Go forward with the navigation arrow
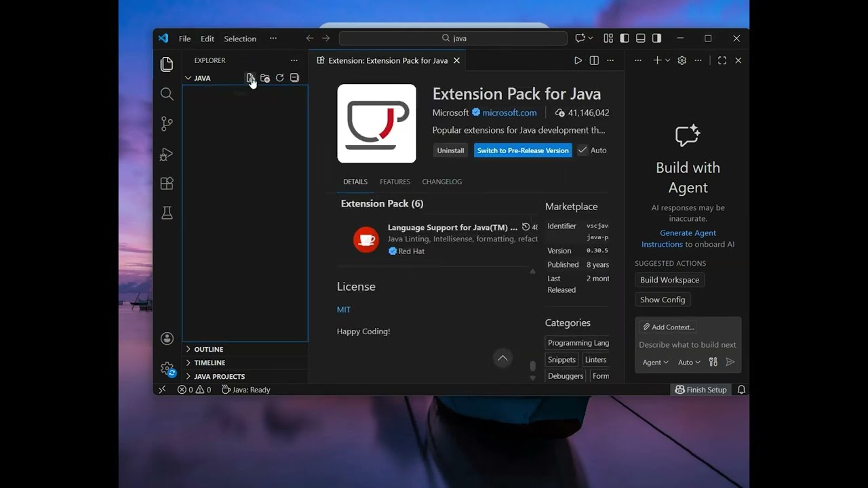 [x=326, y=39]
